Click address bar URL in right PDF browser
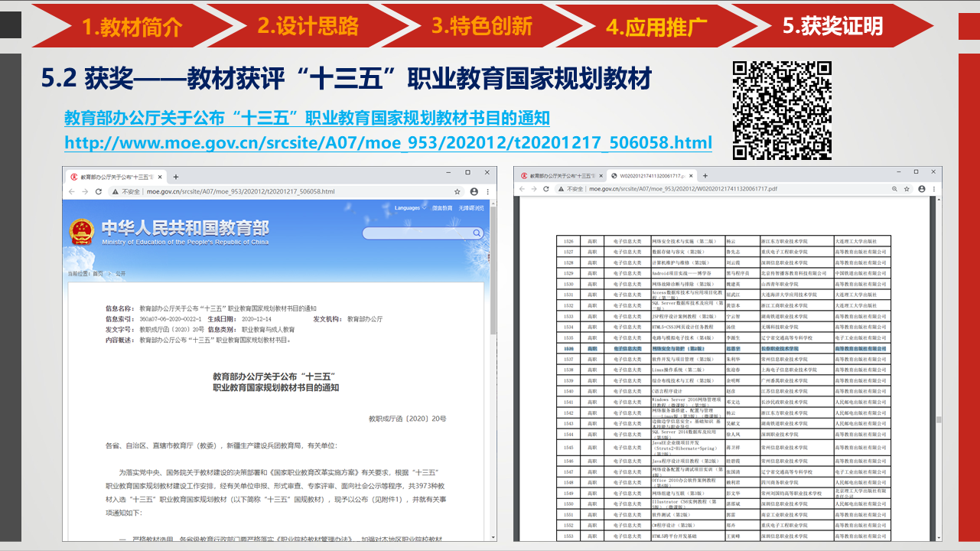The image size is (980, 551). click(682, 188)
